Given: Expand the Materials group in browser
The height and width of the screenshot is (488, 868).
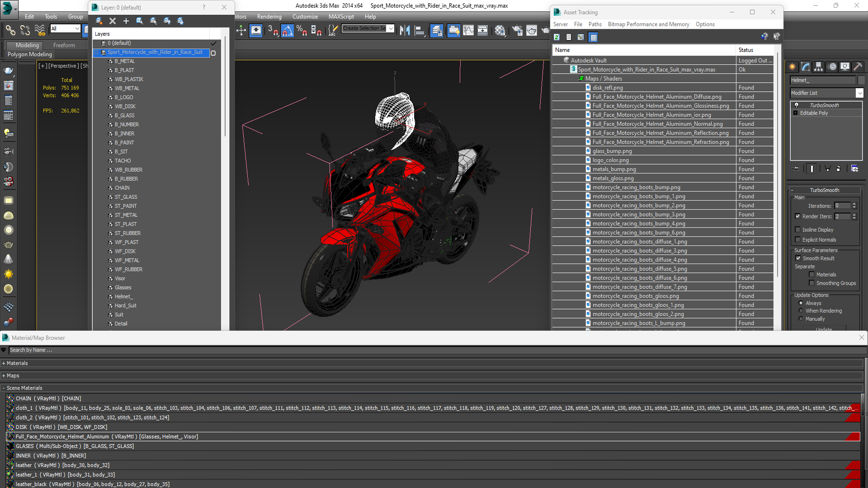Looking at the screenshot, I should point(4,363).
